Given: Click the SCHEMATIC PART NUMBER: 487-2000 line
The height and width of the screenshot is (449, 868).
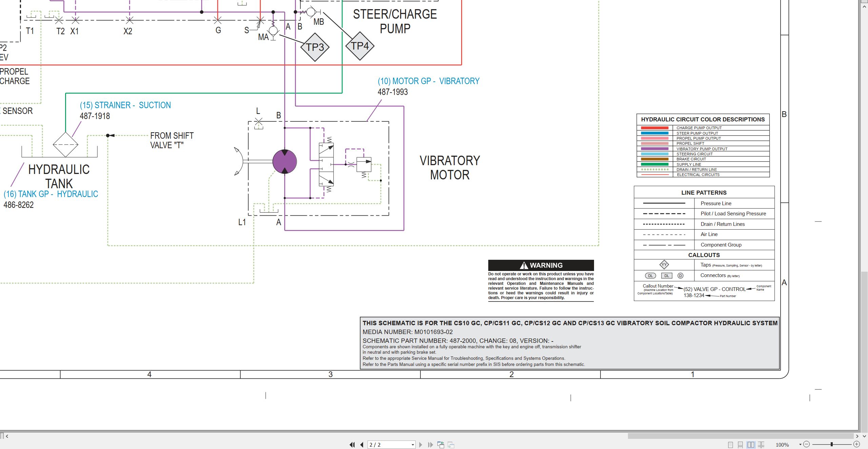Looking at the screenshot, I should (458, 340).
